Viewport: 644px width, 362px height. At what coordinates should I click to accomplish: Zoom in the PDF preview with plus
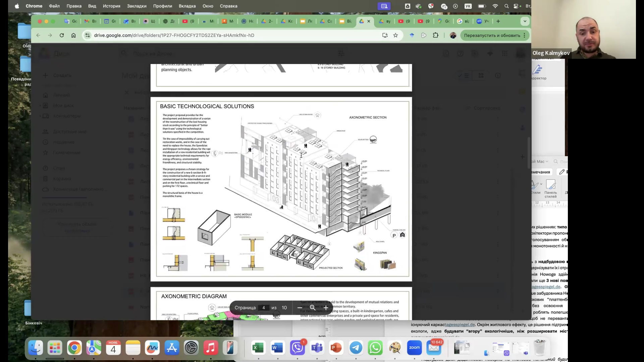pyautogui.click(x=326, y=308)
